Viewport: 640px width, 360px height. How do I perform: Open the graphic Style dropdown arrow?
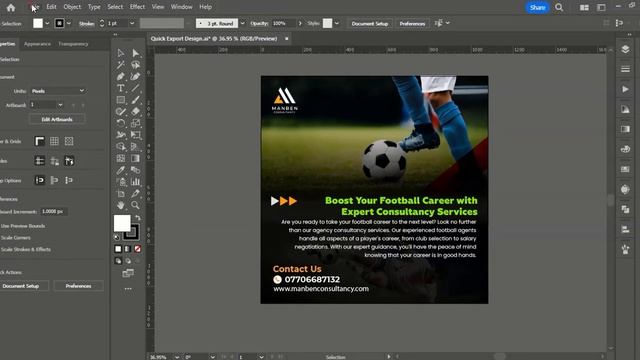[336, 23]
